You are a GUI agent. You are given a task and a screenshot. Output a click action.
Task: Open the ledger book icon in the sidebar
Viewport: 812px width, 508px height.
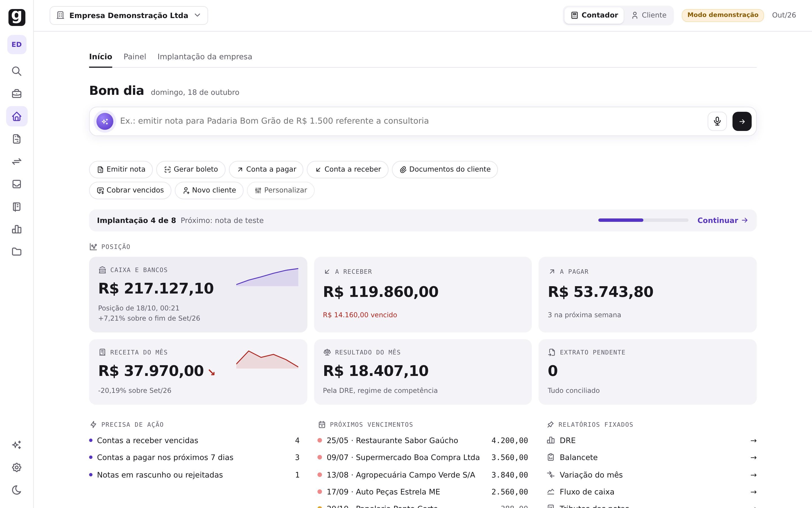tap(17, 207)
